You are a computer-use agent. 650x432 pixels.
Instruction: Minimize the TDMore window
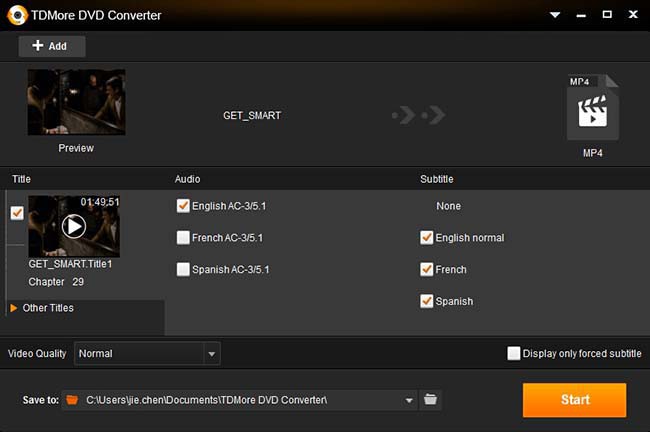pyautogui.click(x=581, y=15)
